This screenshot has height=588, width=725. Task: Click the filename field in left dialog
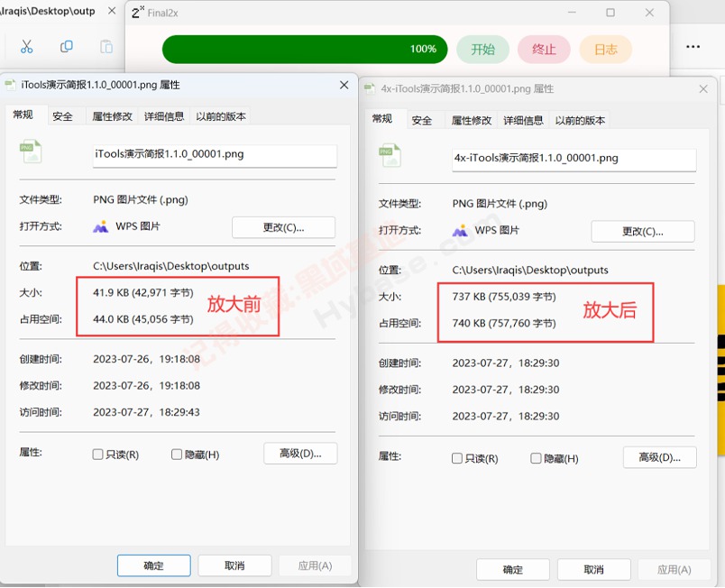coord(215,154)
